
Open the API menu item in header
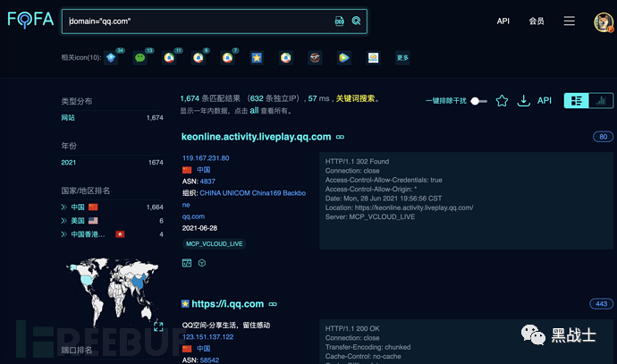503,21
